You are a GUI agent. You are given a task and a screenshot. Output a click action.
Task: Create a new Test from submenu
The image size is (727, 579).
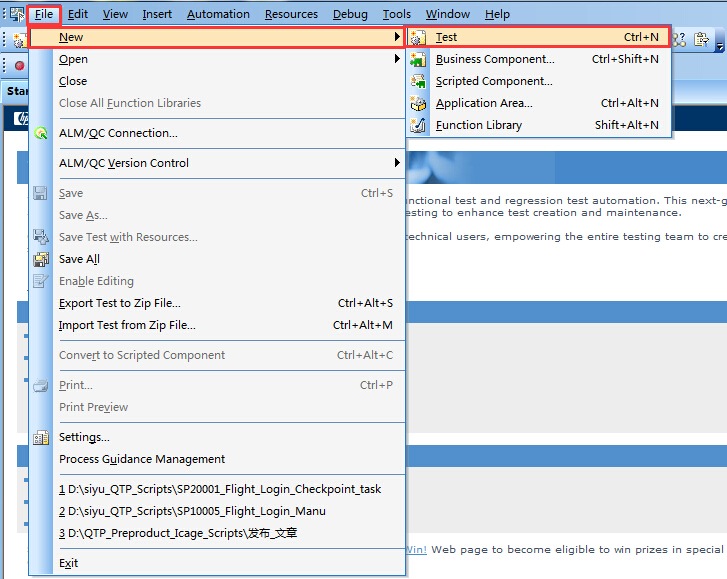[x=539, y=37]
